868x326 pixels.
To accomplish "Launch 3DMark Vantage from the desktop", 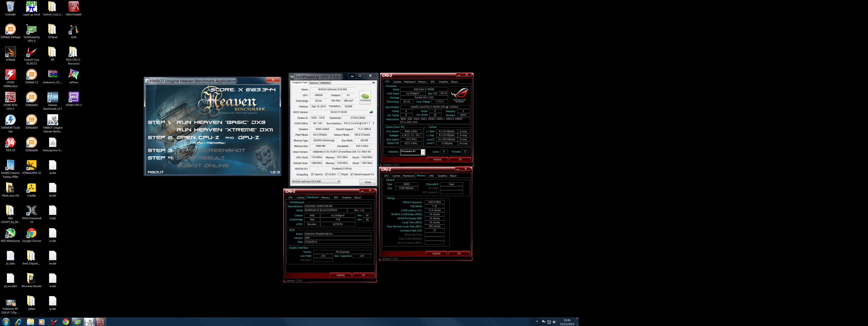I will coord(10,31).
